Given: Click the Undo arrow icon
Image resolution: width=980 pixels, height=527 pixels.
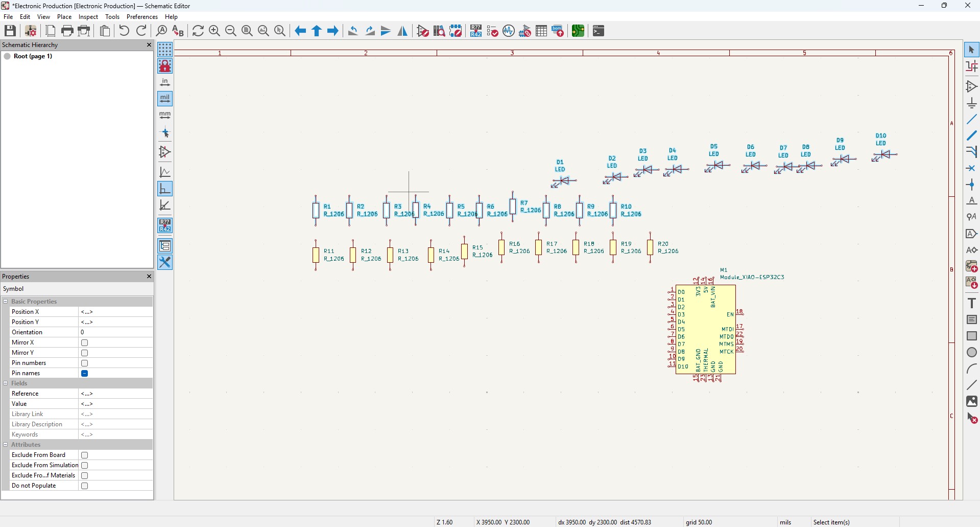Looking at the screenshot, I should [124, 31].
